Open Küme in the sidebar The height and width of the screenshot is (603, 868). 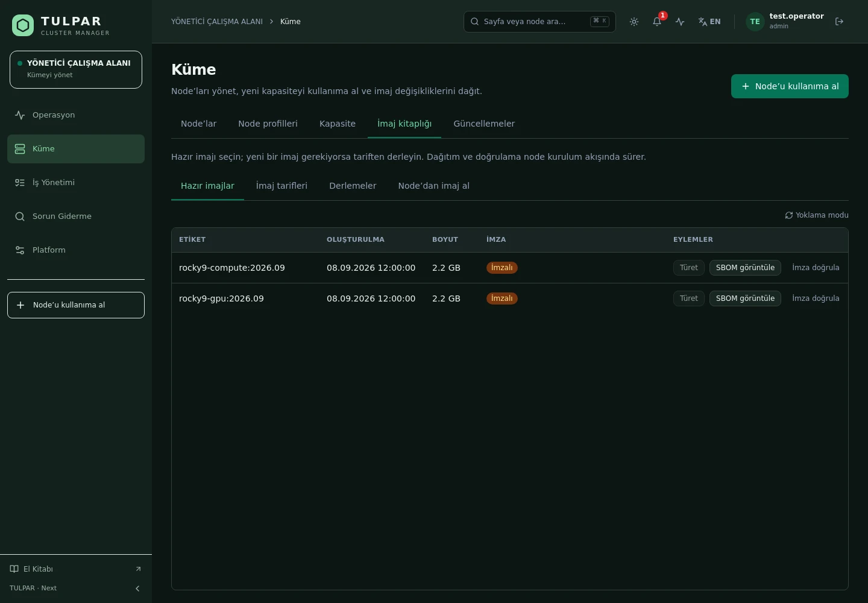coord(76,149)
